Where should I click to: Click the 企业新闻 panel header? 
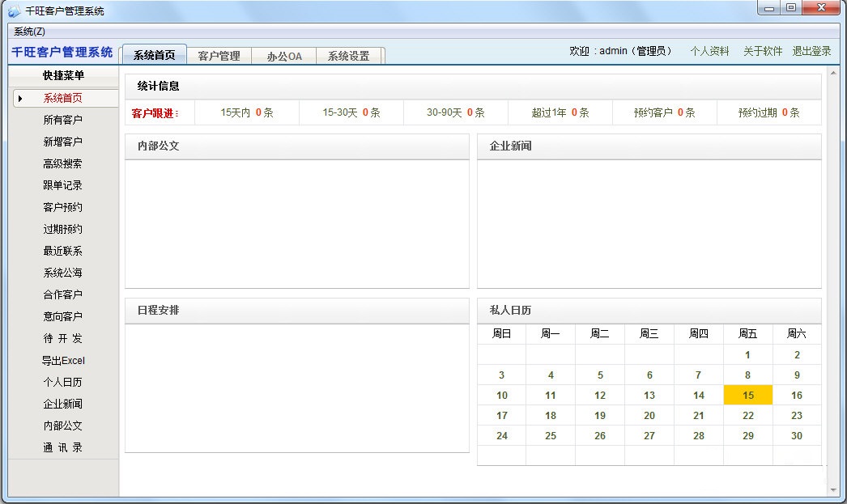tap(649, 146)
